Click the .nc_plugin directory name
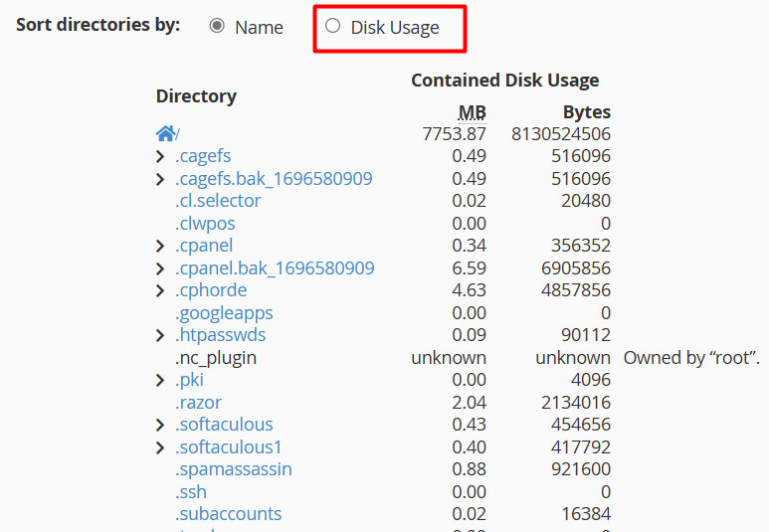This screenshot has height=532, width=769. click(216, 357)
